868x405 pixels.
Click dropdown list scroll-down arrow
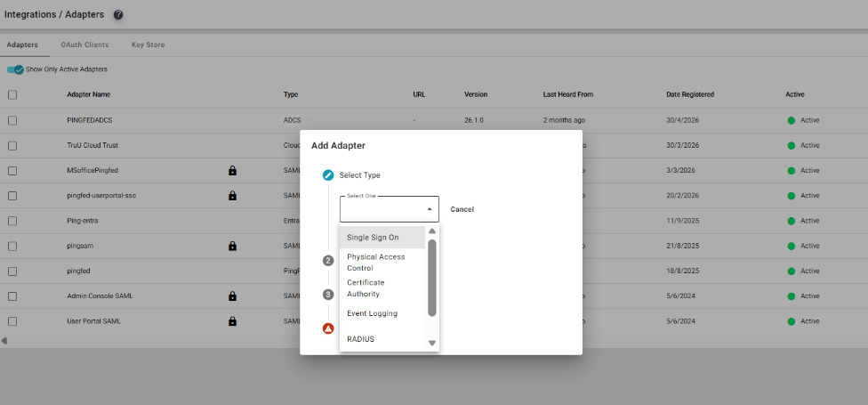[432, 344]
